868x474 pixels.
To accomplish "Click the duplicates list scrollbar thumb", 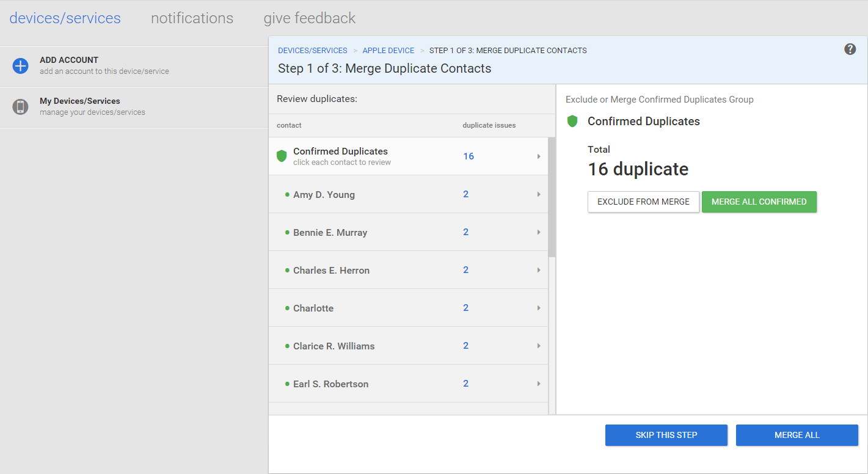I will click(552, 197).
